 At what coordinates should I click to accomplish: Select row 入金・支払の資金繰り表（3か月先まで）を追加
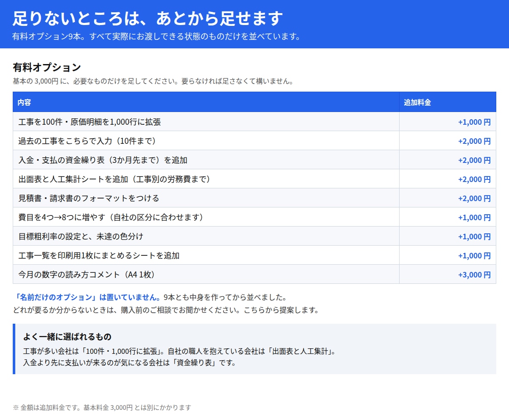[x=255, y=160]
